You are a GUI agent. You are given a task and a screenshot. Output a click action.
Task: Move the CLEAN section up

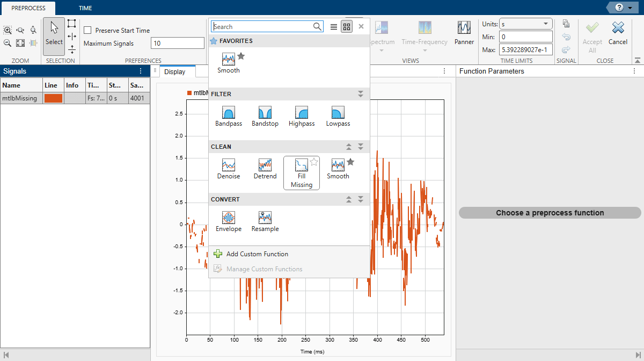tap(349, 147)
